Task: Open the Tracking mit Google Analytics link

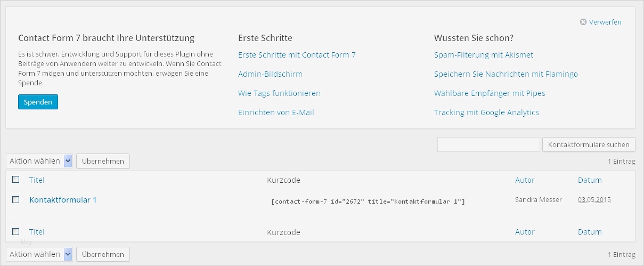Action: (x=486, y=112)
